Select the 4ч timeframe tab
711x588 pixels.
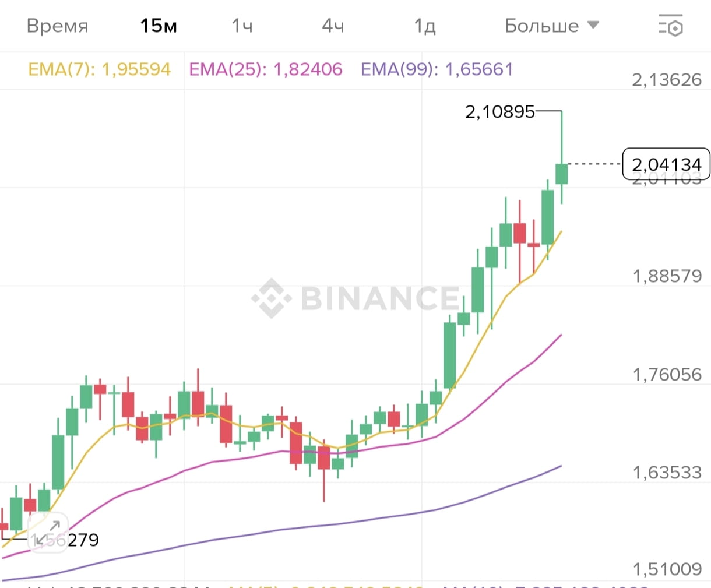[333, 26]
